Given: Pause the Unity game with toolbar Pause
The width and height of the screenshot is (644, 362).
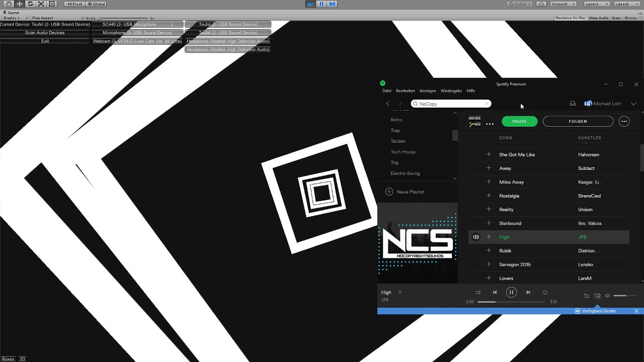Looking at the screenshot, I should tap(321, 4).
